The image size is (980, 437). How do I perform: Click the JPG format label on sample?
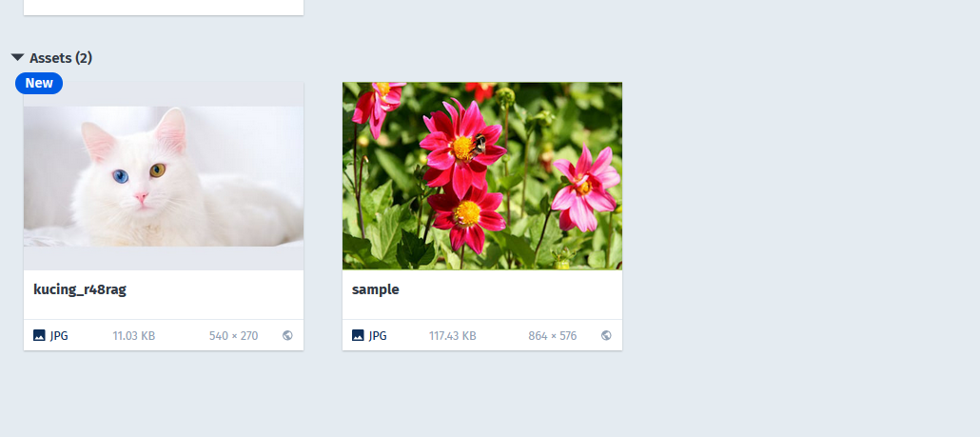click(x=378, y=336)
